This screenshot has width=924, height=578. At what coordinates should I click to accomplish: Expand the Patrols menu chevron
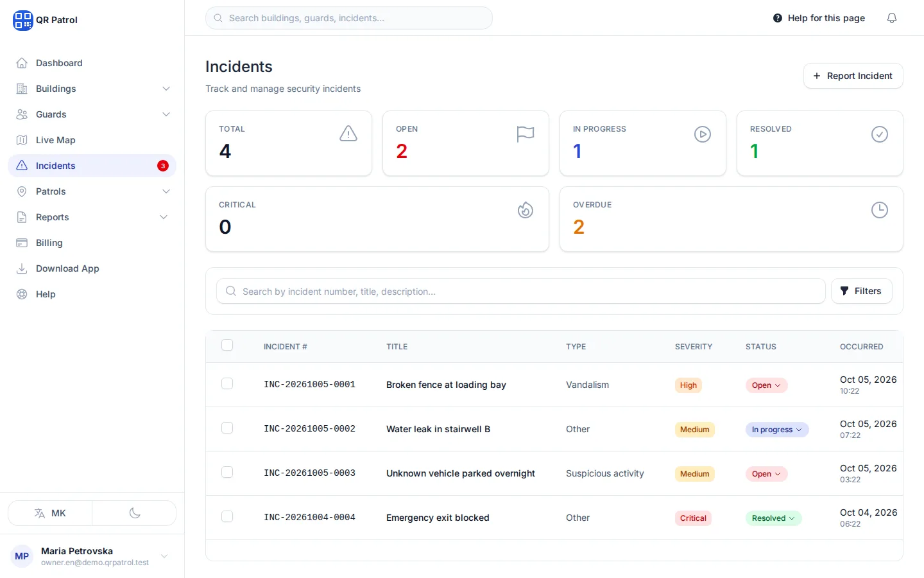point(166,191)
